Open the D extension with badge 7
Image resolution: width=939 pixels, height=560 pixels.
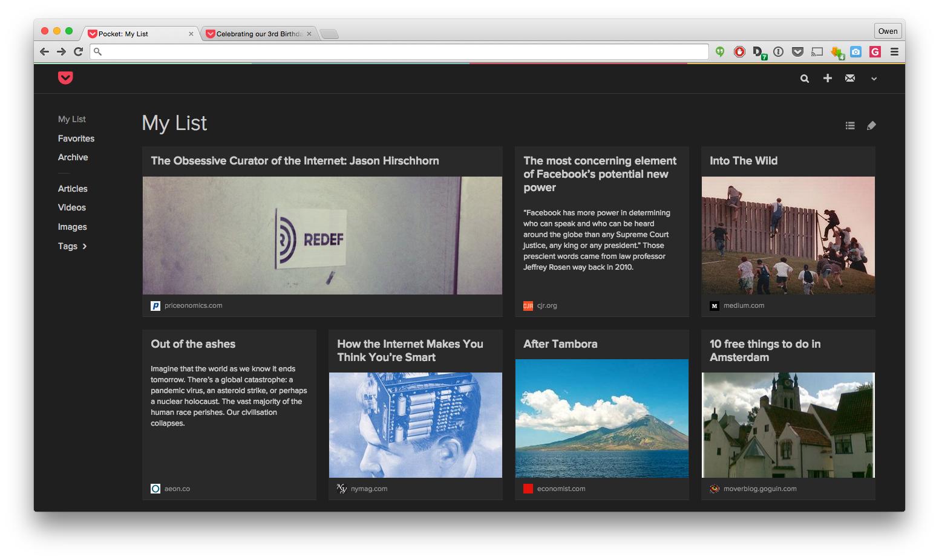click(759, 53)
